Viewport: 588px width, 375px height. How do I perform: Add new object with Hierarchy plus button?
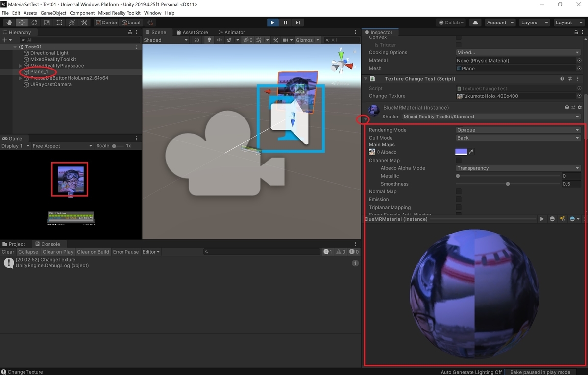(6, 40)
